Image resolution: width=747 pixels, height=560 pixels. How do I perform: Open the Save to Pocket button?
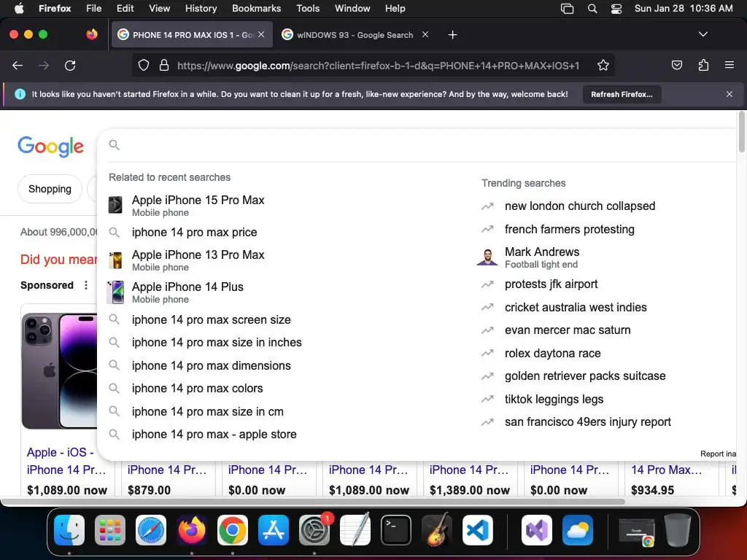[676, 65]
